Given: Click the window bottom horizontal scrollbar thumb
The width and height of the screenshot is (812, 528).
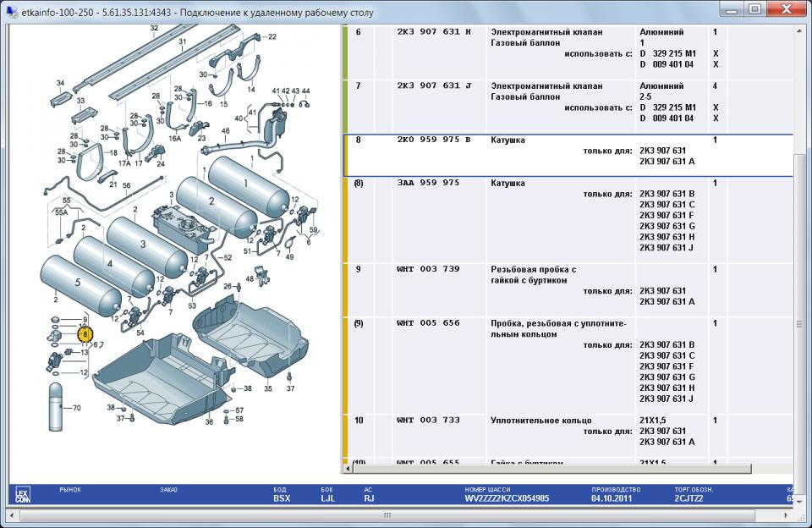Looking at the screenshot, I should (x=387, y=515).
